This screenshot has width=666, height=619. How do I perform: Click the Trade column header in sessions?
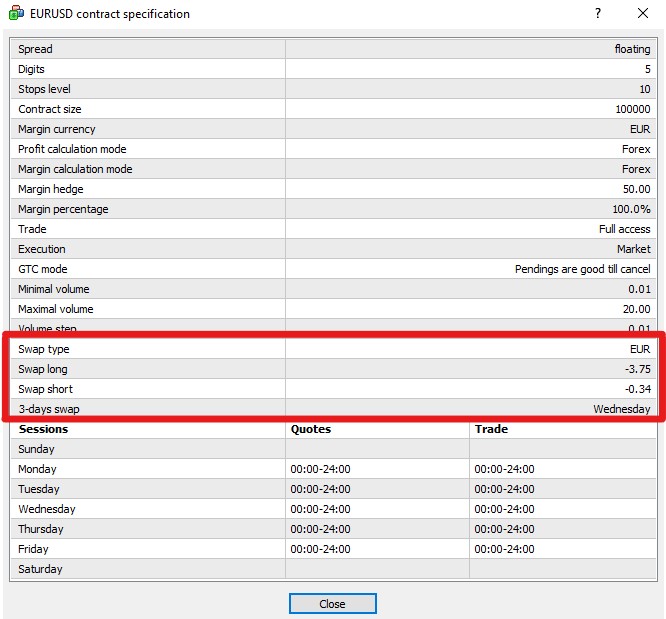pos(491,429)
